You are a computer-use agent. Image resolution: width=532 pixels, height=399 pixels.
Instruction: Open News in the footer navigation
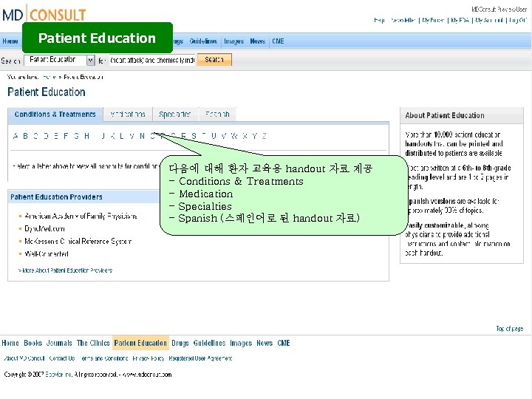(x=265, y=343)
